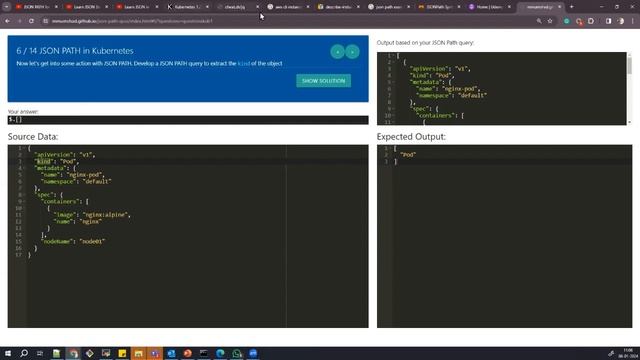Open the tab search dropdown arrow
640x360 pixels.
[x=6, y=7]
